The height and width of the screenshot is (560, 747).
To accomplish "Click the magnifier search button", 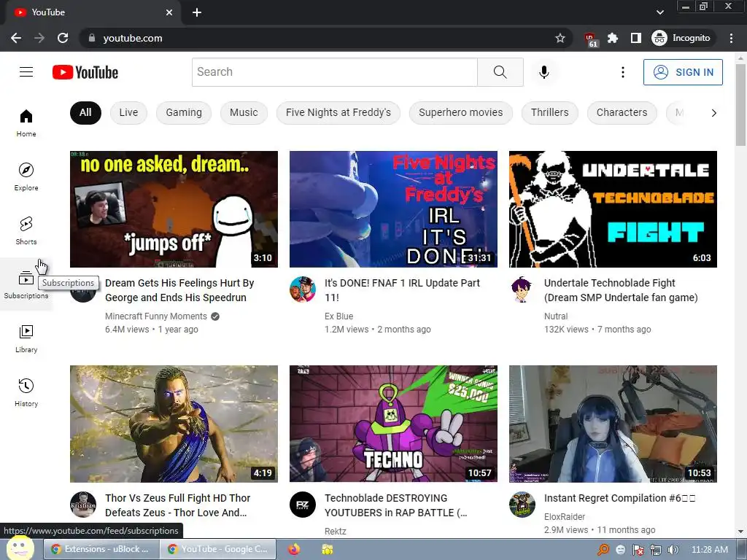I will (500, 72).
